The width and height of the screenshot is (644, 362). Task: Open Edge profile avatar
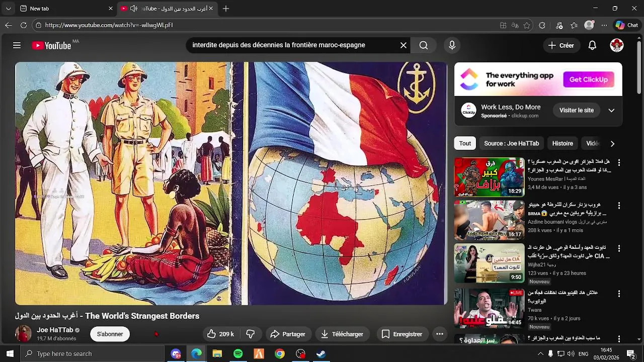coord(589,25)
